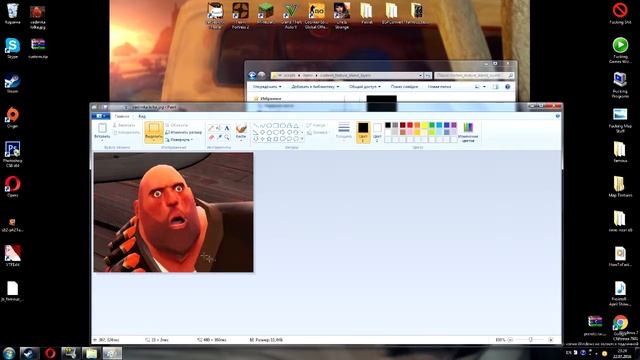
Task: Open the Paint file menu button
Action: [x=100, y=116]
